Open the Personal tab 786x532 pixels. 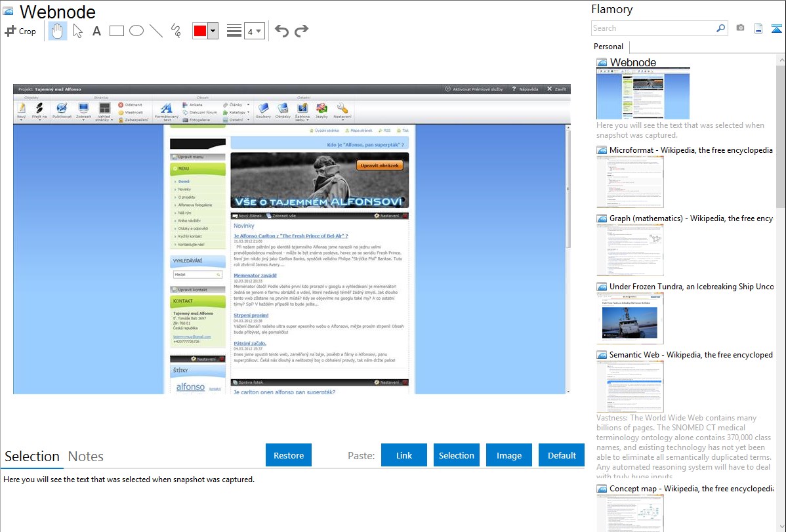[608, 47]
